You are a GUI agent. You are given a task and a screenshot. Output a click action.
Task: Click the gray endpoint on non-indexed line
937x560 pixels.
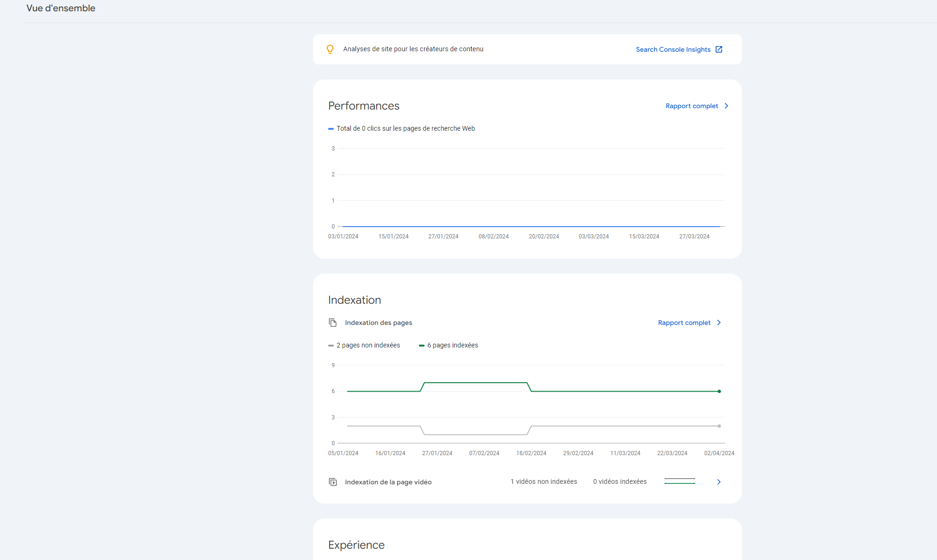(x=719, y=426)
